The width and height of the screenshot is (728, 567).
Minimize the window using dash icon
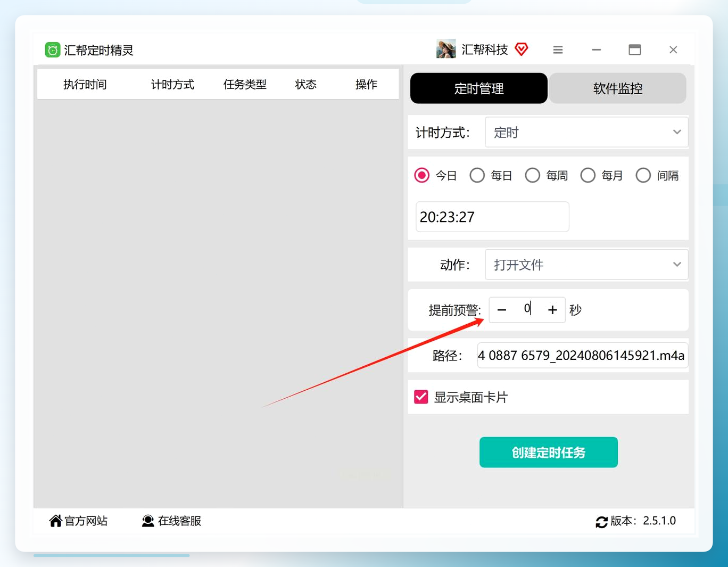click(x=596, y=50)
